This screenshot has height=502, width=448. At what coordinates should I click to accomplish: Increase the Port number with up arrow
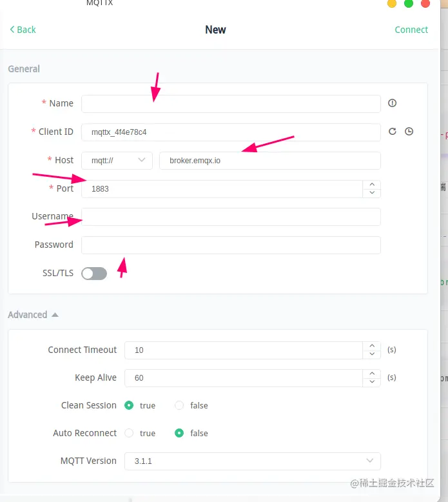[371, 185]
